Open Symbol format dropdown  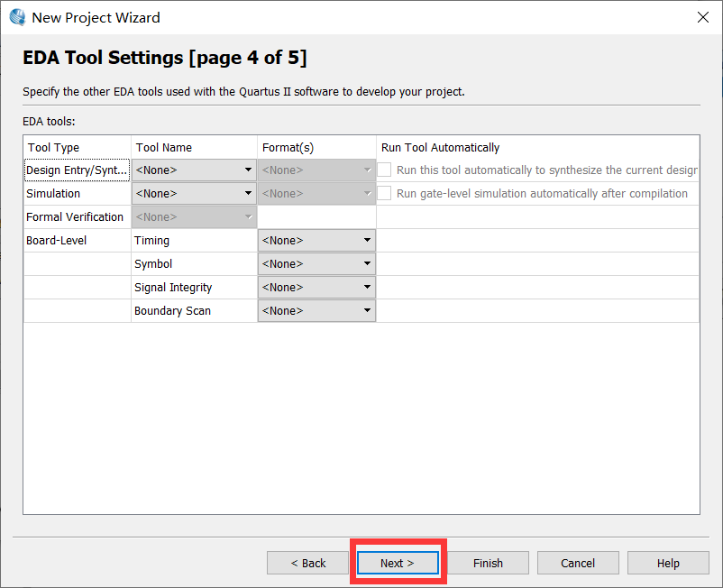[316, 264]
